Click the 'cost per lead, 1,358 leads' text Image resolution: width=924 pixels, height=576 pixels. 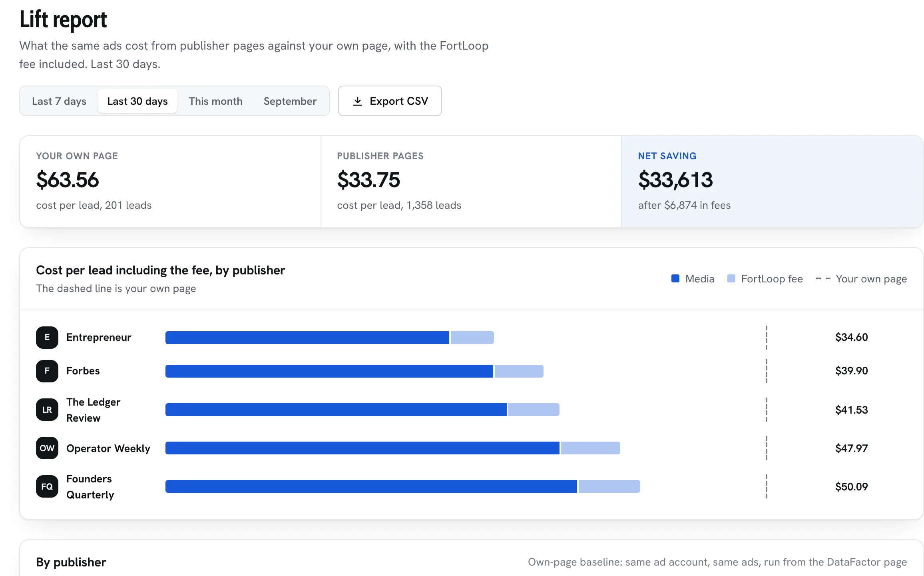399,205
